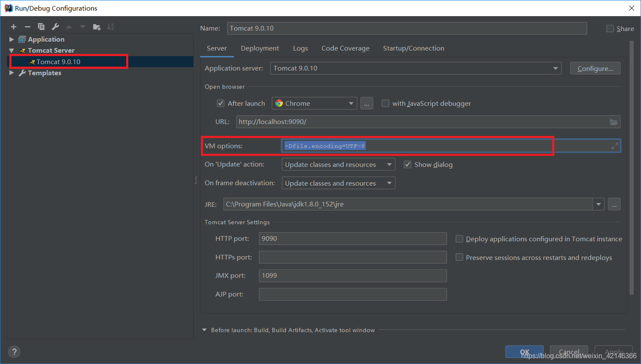Expand the Application tree node
Screen dimensions: 641x364
coord(11,39)
